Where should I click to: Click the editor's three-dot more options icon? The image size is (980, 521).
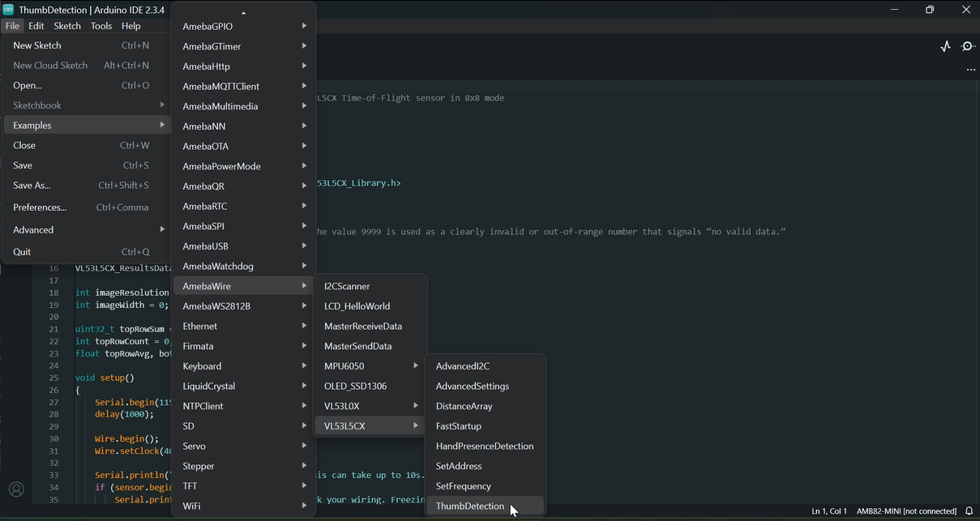click(x=970, y=70)
